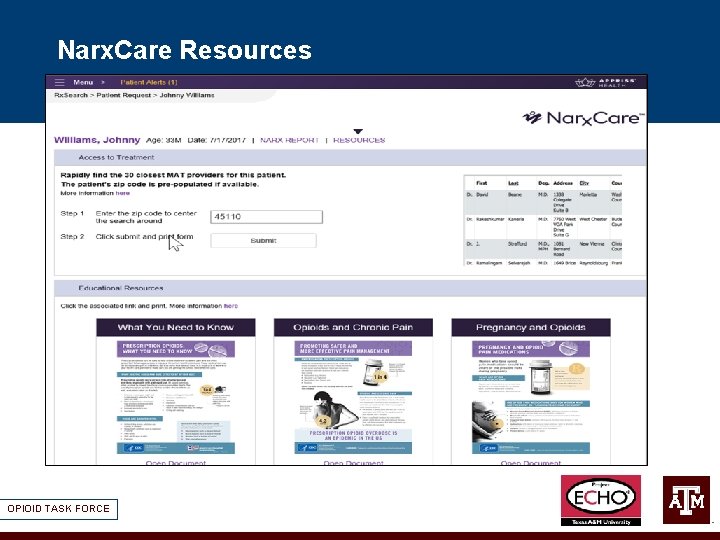Click the OPIOID TASK FORCE label

coord(58,509)
